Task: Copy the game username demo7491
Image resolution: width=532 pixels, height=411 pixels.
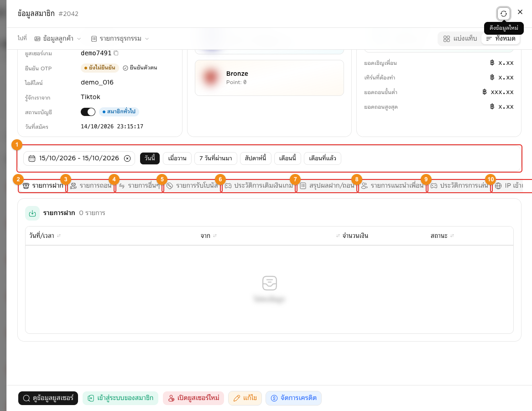Action: point(116,53)
